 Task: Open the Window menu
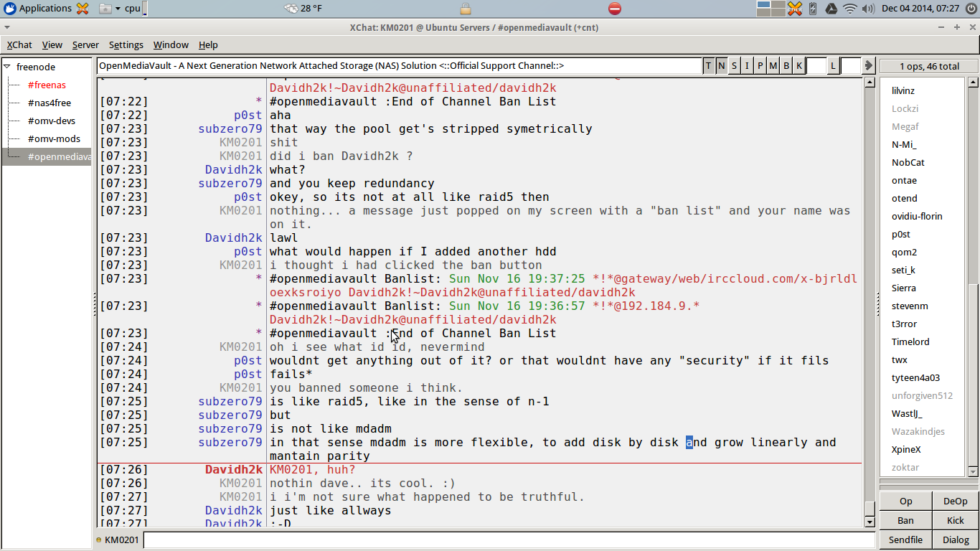(171, 44)
